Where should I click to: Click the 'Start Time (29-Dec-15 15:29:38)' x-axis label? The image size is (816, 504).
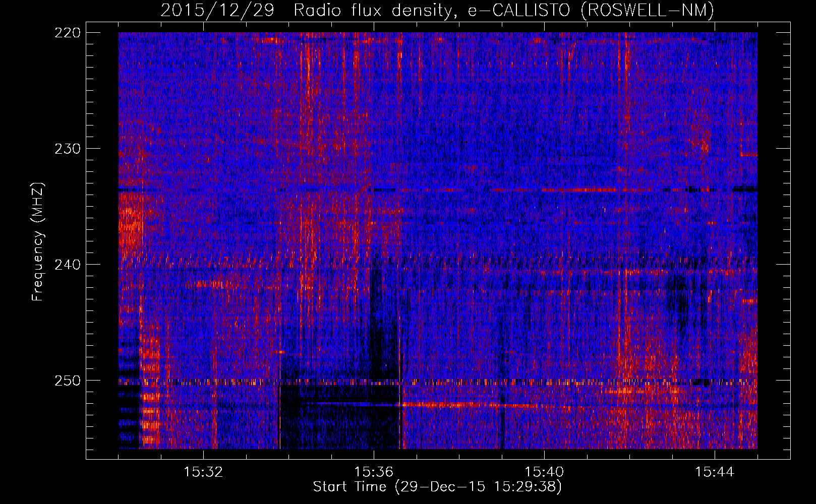coord(437,487)
